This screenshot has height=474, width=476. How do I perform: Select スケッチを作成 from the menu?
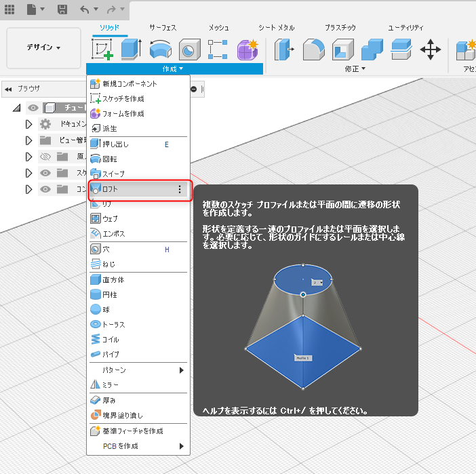[x=138, y=99]
